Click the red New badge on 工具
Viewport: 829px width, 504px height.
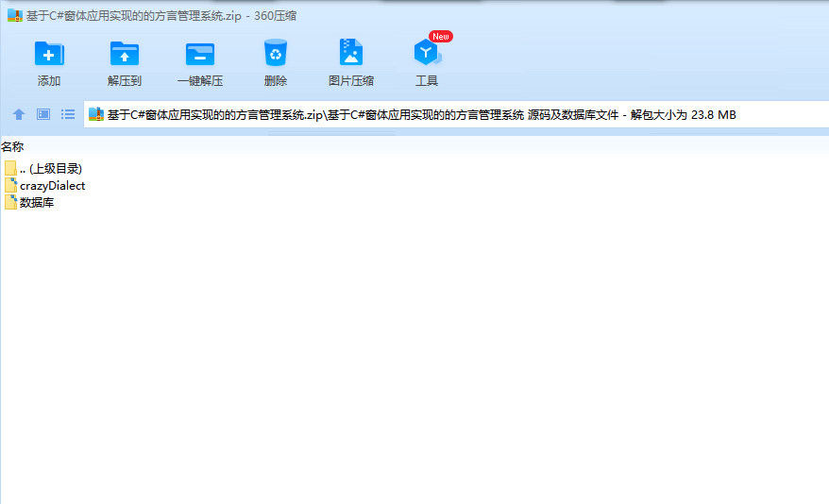click(440, 37)
